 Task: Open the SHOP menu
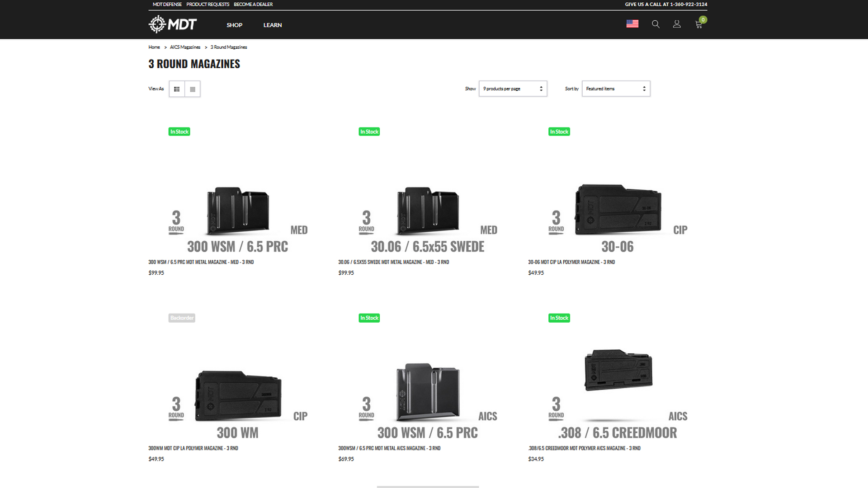234,25
